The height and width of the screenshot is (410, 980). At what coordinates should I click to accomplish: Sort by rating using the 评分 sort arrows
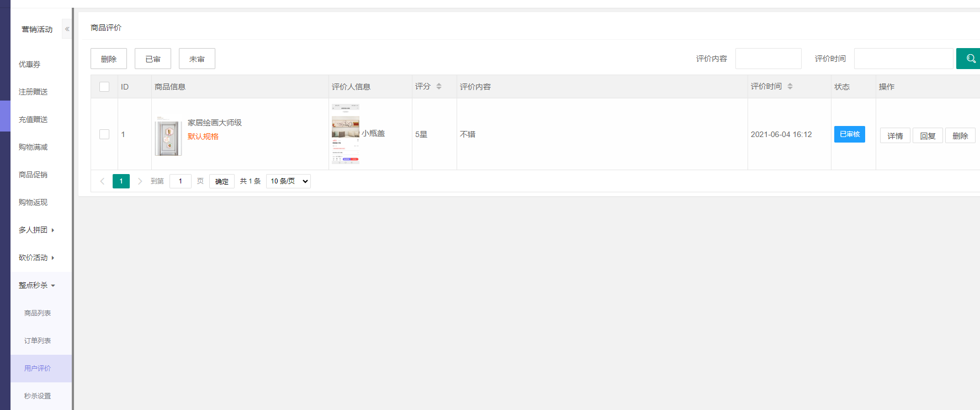[439, 86]
